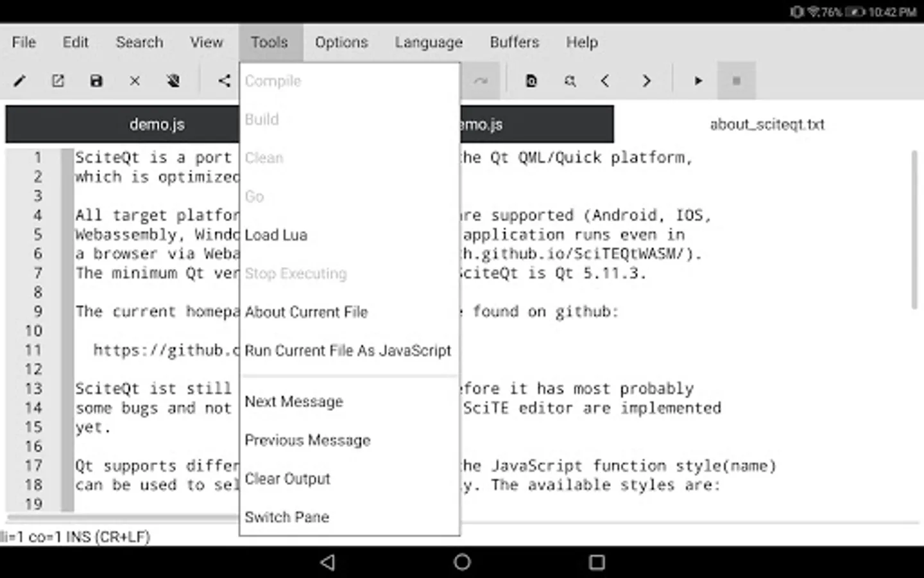Select Load Lua from the Tools menu
The width and height of the screenshot is (924, 578).
pos(350,235)
